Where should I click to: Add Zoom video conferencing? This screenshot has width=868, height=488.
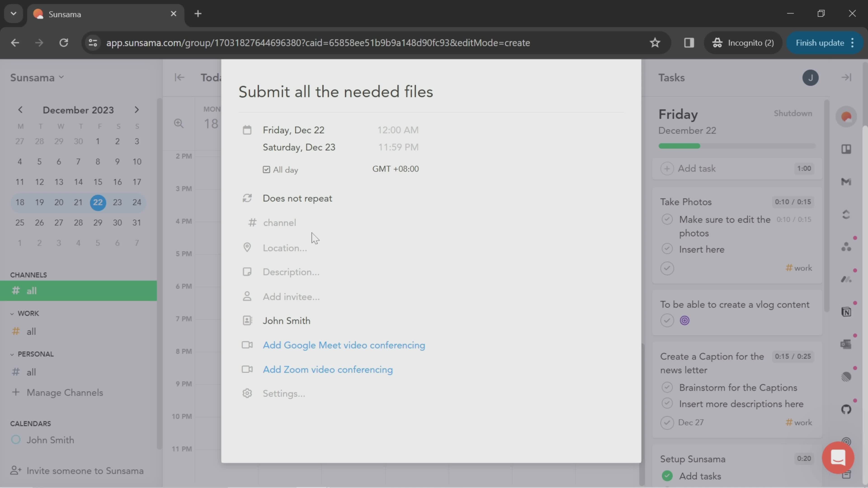(328, 369)
